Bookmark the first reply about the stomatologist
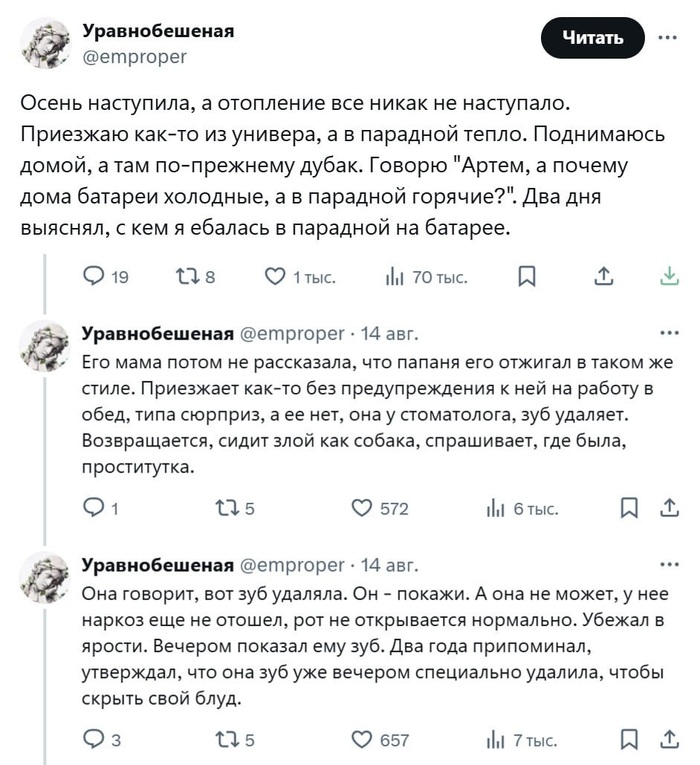The height and width of the screenshot is (765, 700). (629, 508)
